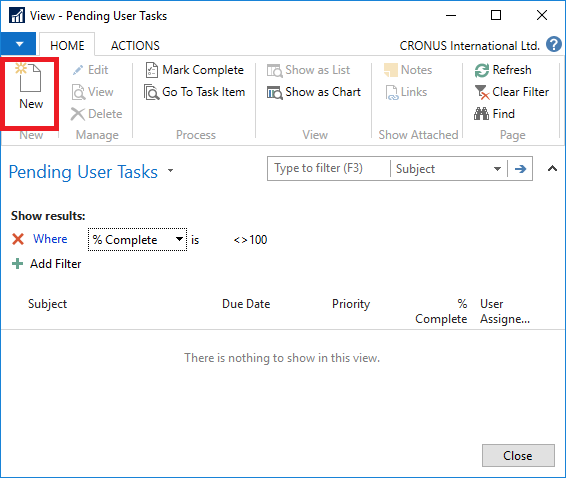The width and height of the screenshot is (566, 478).
Task: Expand the % Complete field dropdown
Action: point(179,239)
